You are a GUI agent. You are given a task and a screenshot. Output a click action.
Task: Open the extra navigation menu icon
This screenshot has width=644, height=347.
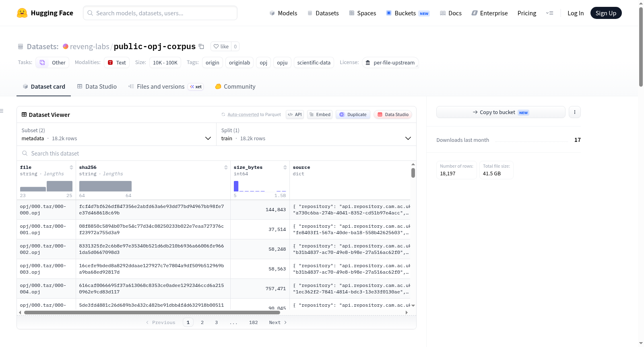point(549,13)
